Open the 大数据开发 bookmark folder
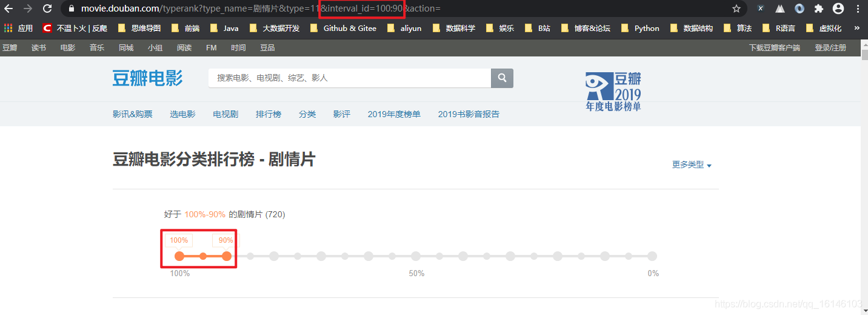 point(275,28)
